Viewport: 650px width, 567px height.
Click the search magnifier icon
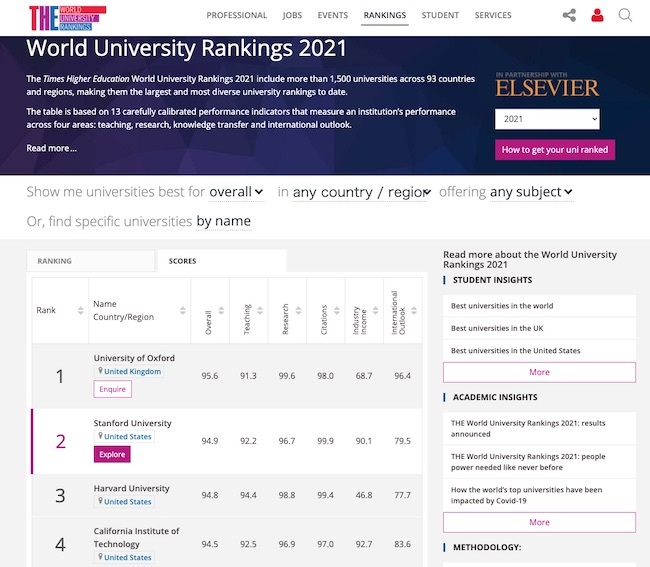pos(625,15)
